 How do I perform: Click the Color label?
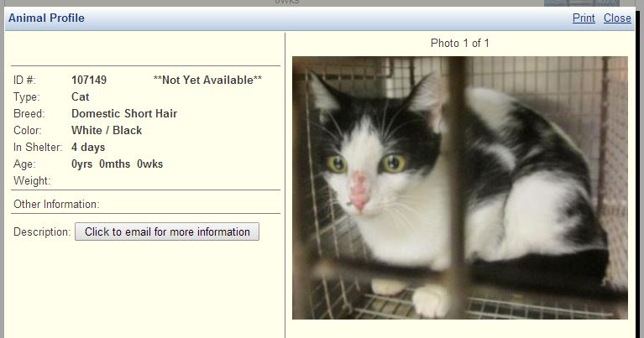[28, 131]
